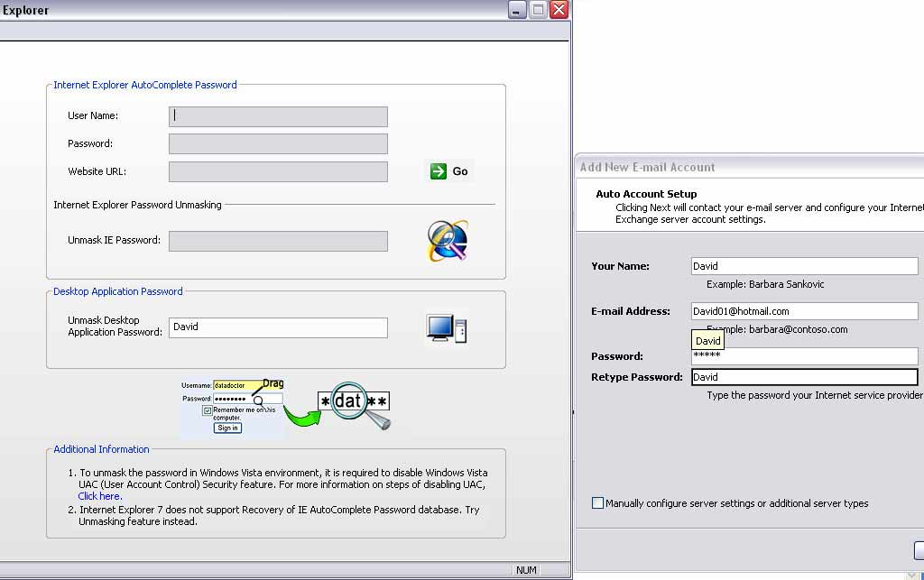Maximize the Explorer window
Screen dimensions: 924x580
point(538,10)
